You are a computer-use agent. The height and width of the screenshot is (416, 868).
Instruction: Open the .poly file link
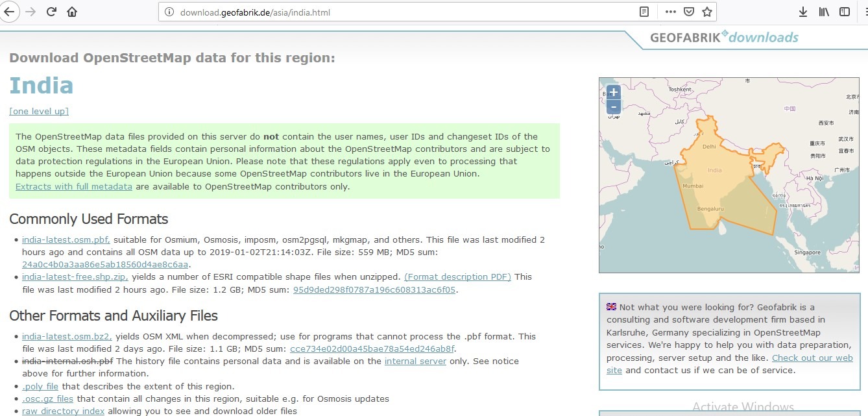pyautogui.click(x=40, y=386)
